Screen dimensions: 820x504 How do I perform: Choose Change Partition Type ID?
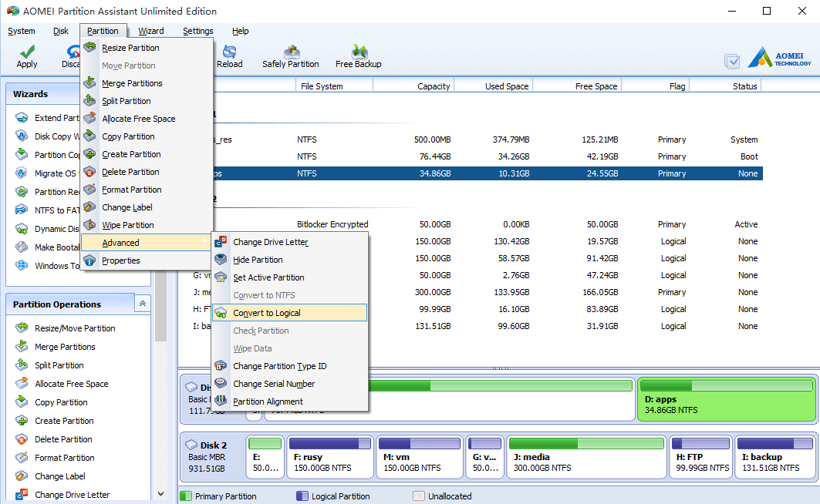290,366
